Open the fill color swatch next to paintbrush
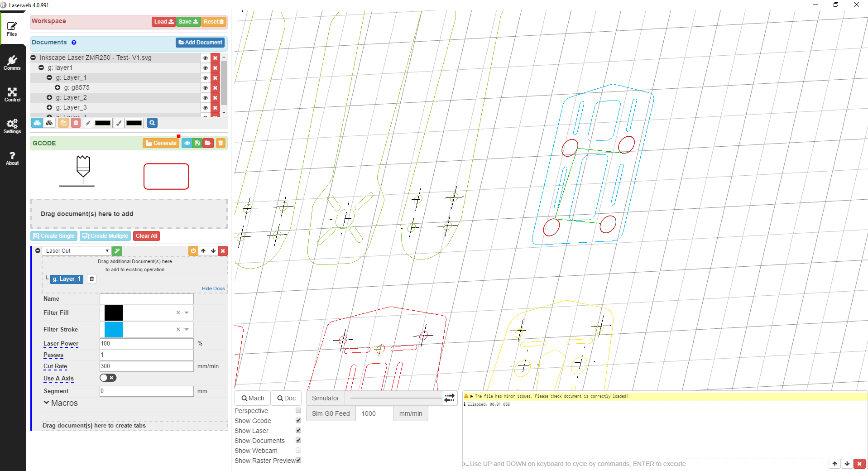The image size is (868, 471). 134,123
